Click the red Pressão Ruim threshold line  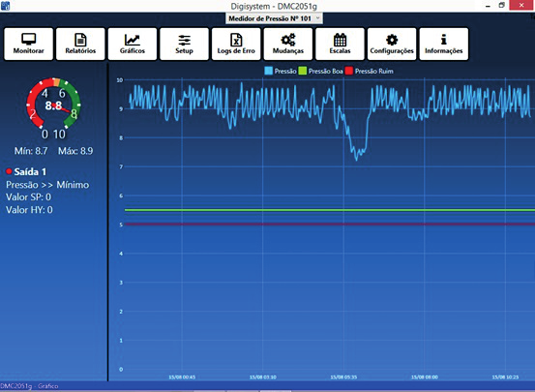click(330, 225)
